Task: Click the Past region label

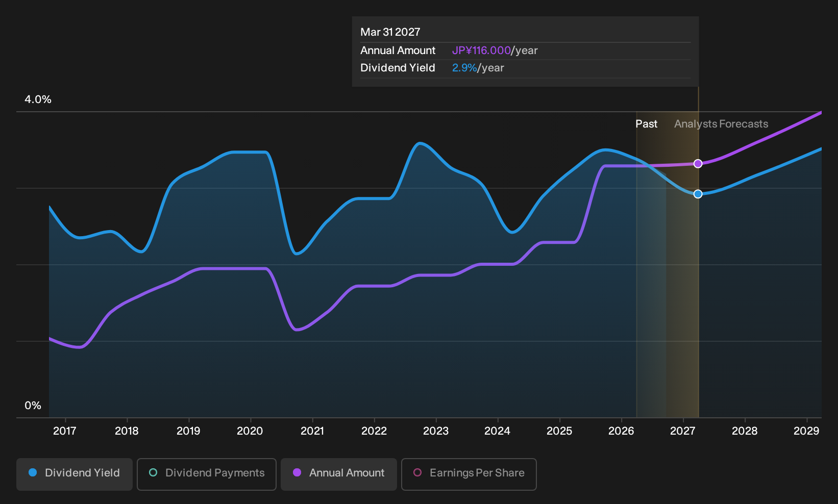Action: tap(646, 124)
